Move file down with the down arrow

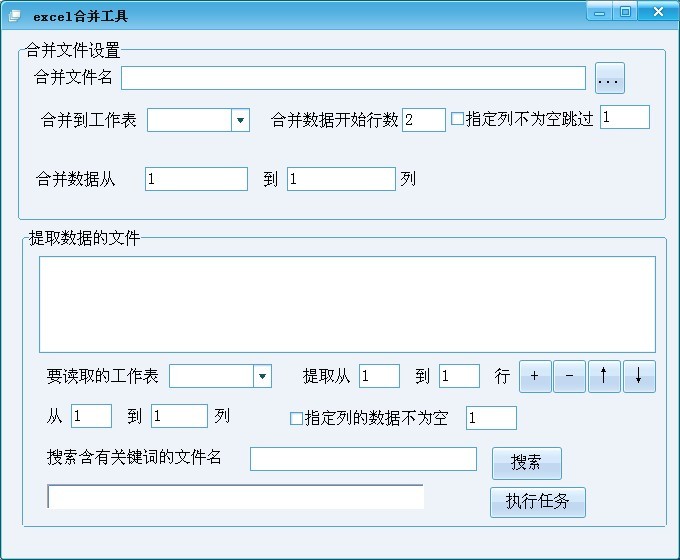click(639, 376)
